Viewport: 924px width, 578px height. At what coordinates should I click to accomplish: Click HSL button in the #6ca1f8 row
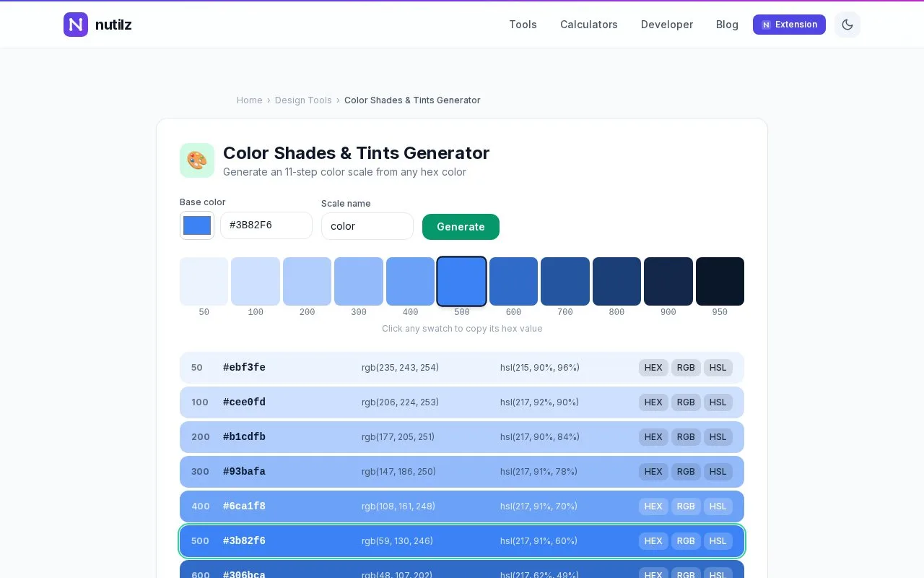coord(718,506)
